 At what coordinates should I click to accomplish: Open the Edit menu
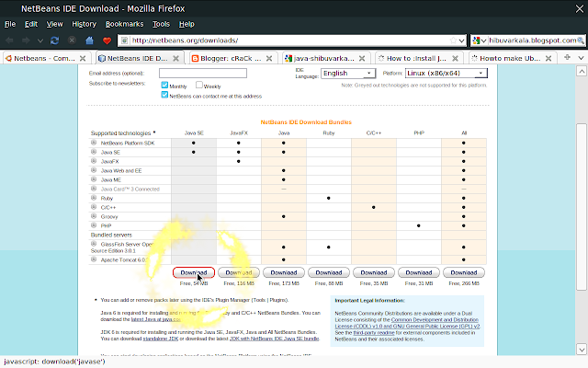(31, 24)
